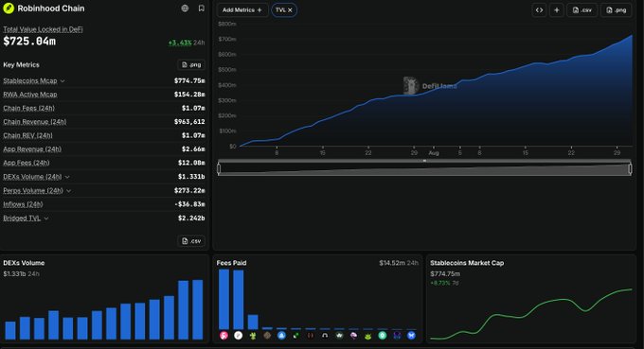Click the Aug label on chart x-axis
The height and width of the screenshot is (349, 644).
pos(434,153)
